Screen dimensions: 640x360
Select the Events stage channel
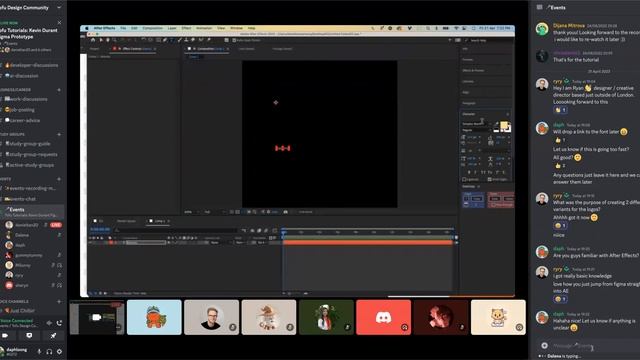[32, 211]
